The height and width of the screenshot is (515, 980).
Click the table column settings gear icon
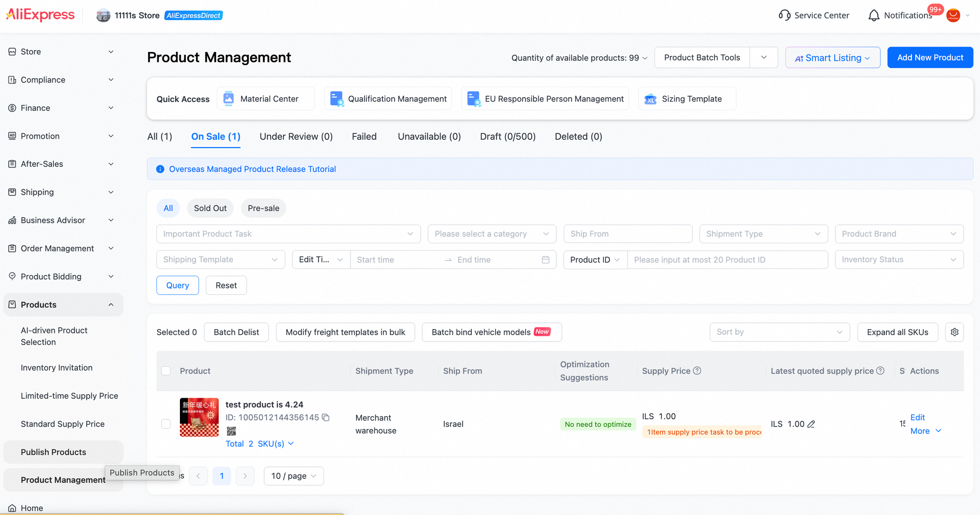pyautogui.click(x=955, y=332)
